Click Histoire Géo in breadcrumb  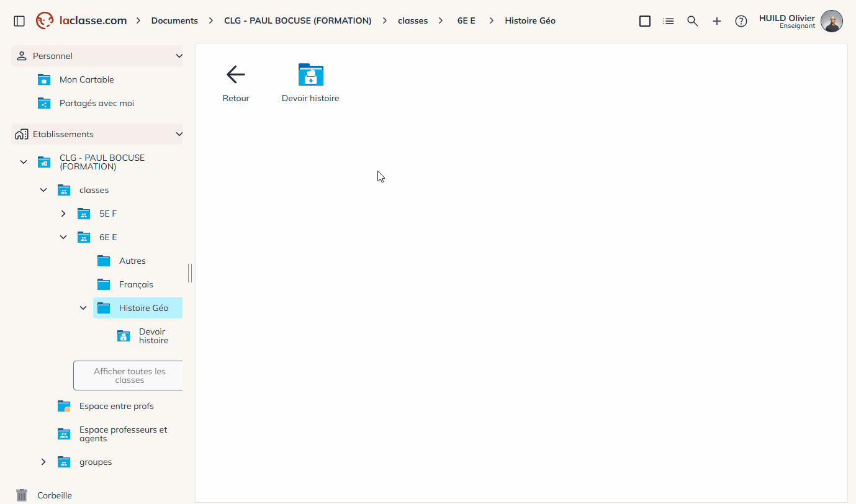[530, 20]
